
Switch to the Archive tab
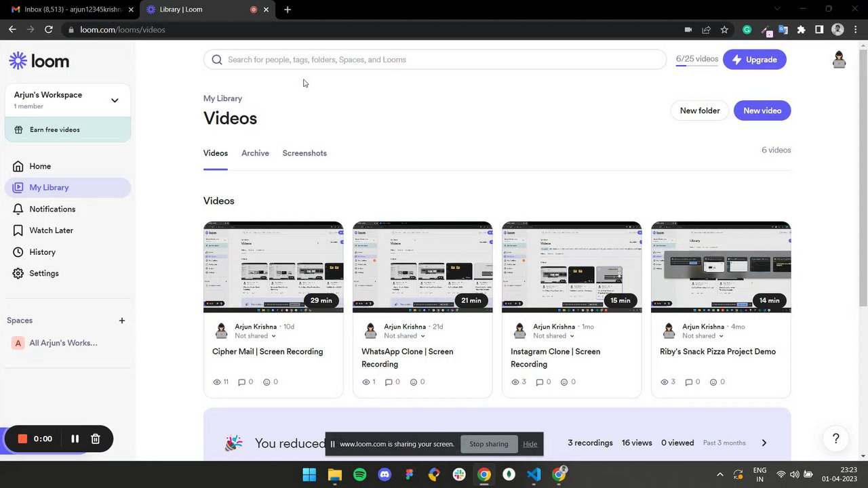click(x=255, y=153)
